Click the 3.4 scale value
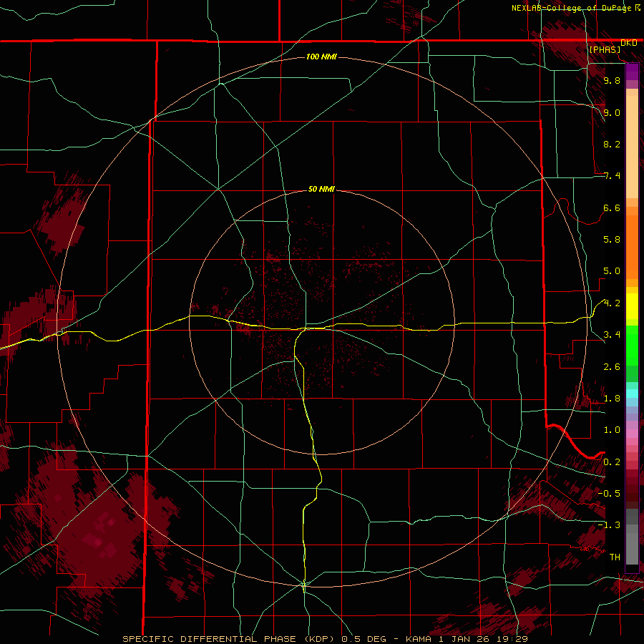This screenshot has height=644, width=644. coord(612,335)
